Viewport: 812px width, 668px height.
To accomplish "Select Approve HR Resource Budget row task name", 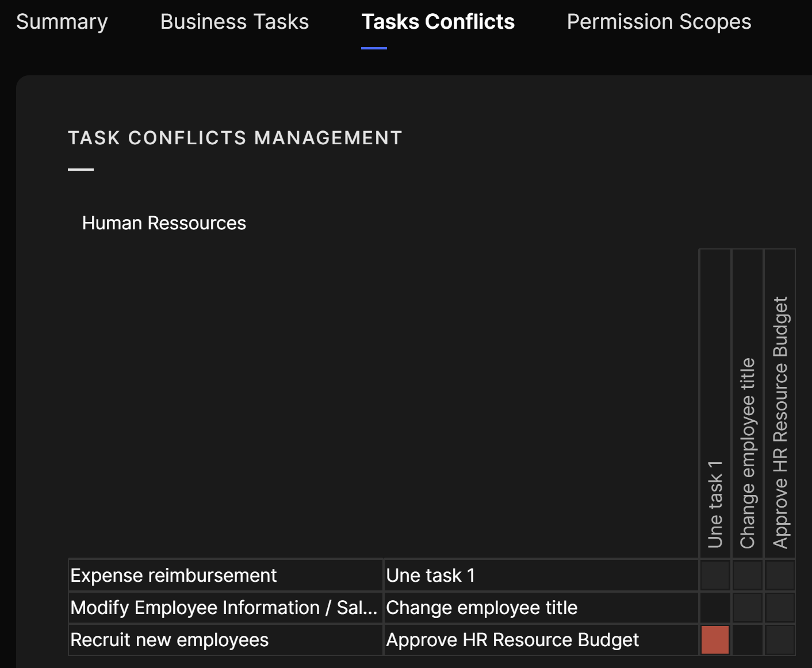I will click(x=512, y=640).
